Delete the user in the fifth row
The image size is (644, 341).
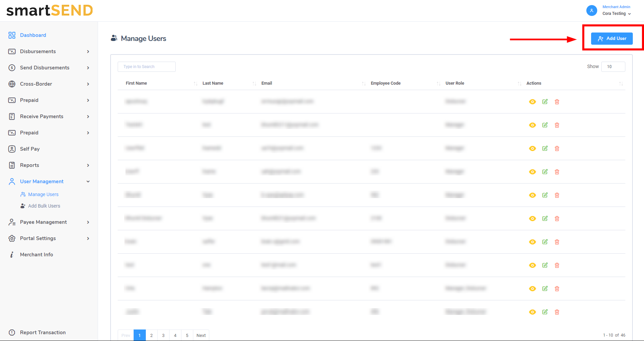(557, 195)
